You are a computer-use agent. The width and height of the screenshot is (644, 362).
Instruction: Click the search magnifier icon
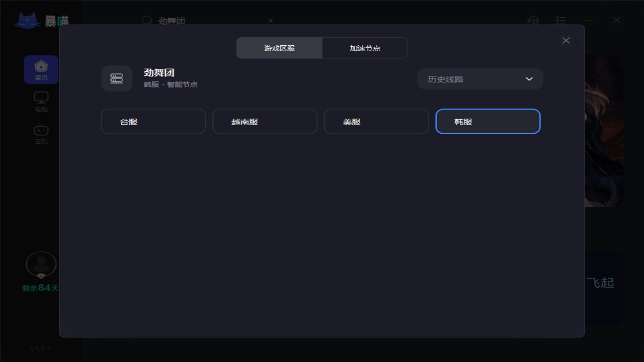147,21
